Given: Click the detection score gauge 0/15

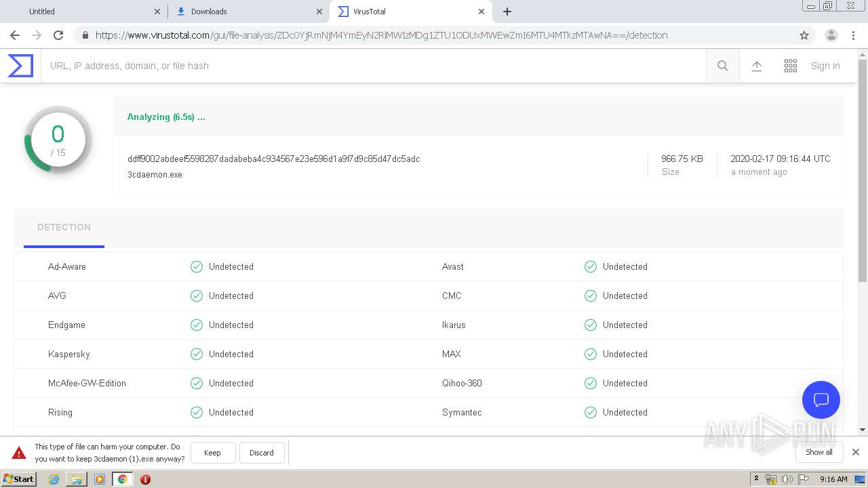Looking at the screenshot, I should coord(58,140).
